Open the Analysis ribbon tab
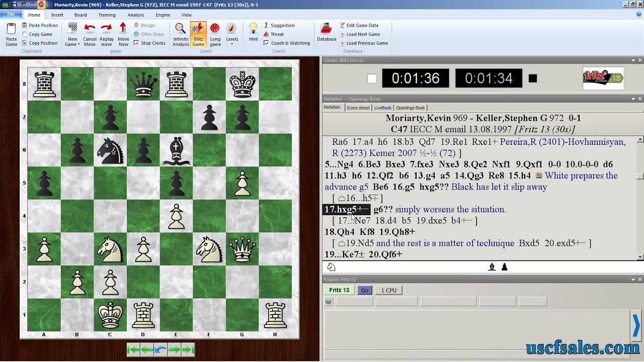644x362 pixels. pos(136,15)
